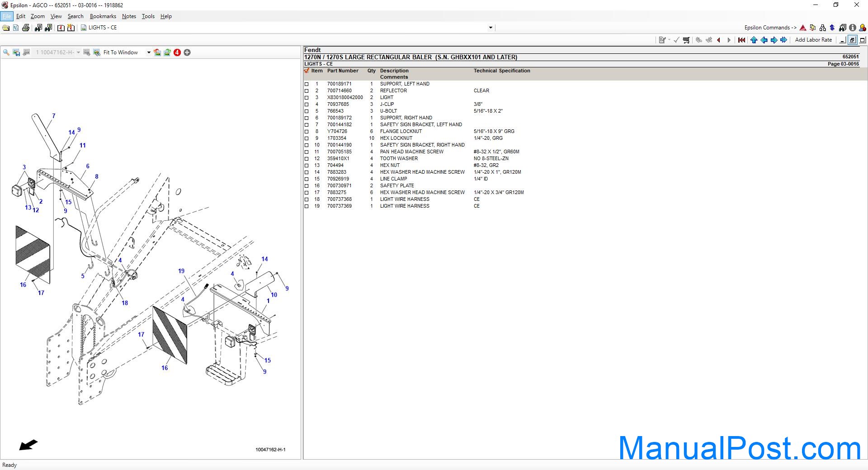Click the blue up arrow icon
The width and height of the screenshot is (868, 470).
coord(754,40)
